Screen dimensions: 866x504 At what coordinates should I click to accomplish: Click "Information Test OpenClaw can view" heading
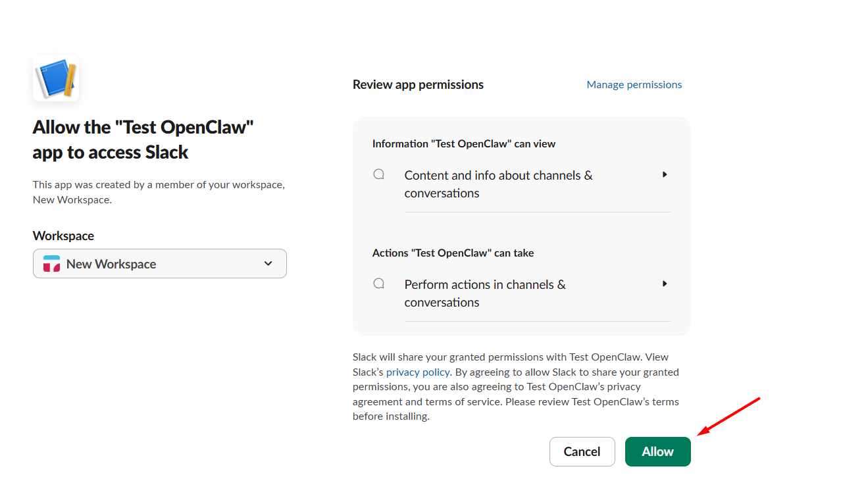[x=464, y=143]
